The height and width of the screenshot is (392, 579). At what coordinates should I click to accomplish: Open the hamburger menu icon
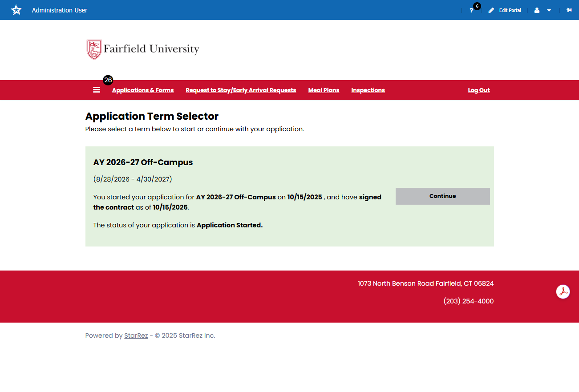coord(97,90)
